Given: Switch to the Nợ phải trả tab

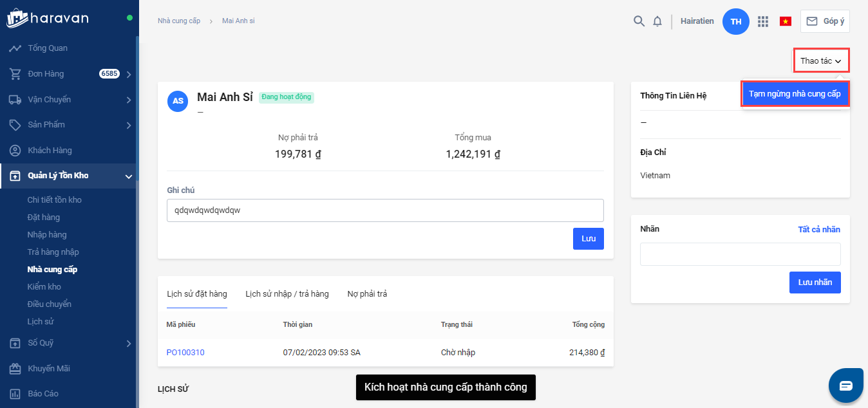Looking at the screenshot, I should 367,294.
